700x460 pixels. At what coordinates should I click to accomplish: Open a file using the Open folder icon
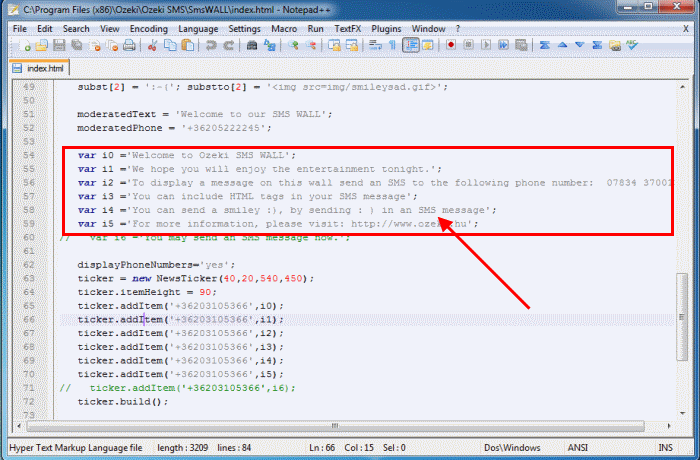42,46
